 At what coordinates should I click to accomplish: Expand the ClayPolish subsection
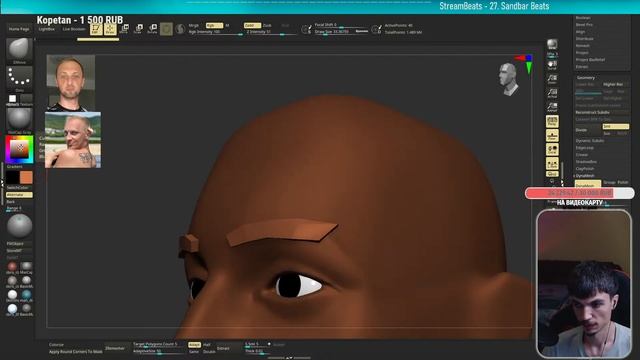coord(585,169)
